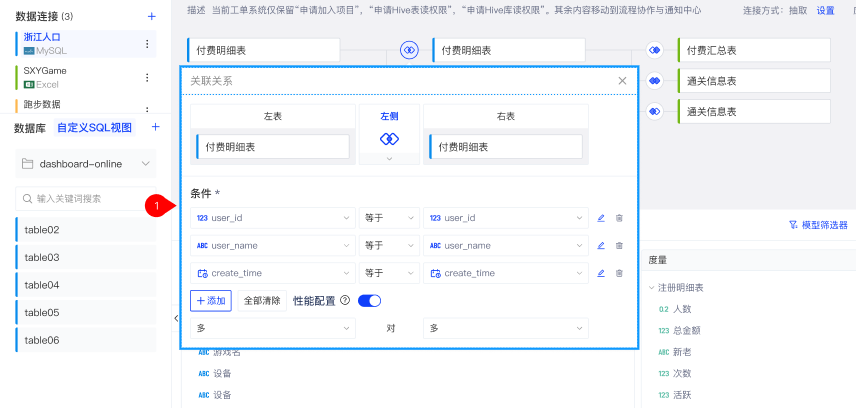
Task: Click the 输入关键词搜索 search field
Action: (86, 199)
